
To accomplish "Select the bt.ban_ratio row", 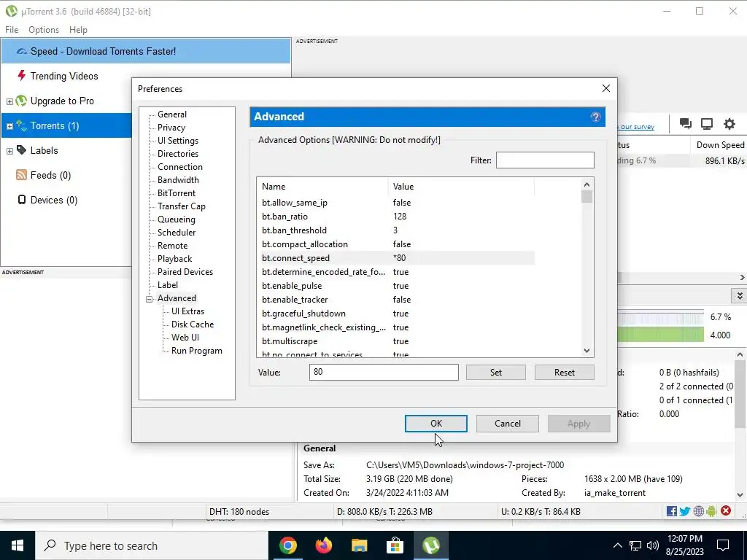I will click(x=396, y=216).
